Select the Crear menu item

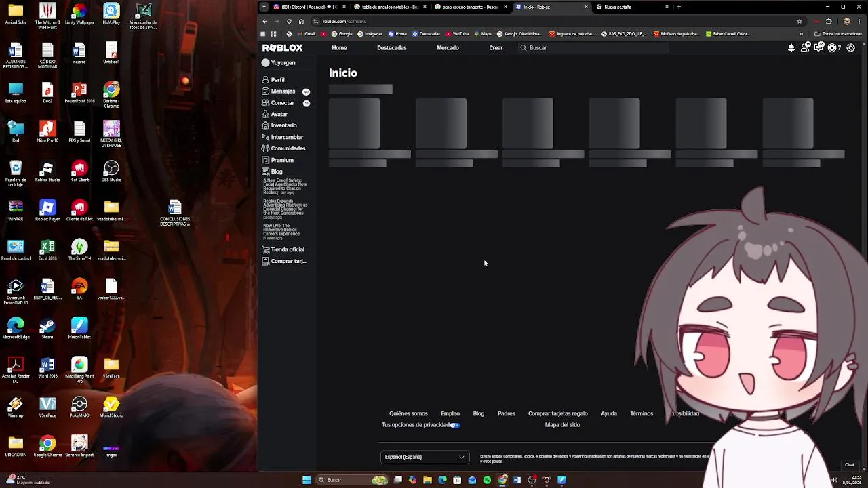pyautogui.click(x=496, y=48)
